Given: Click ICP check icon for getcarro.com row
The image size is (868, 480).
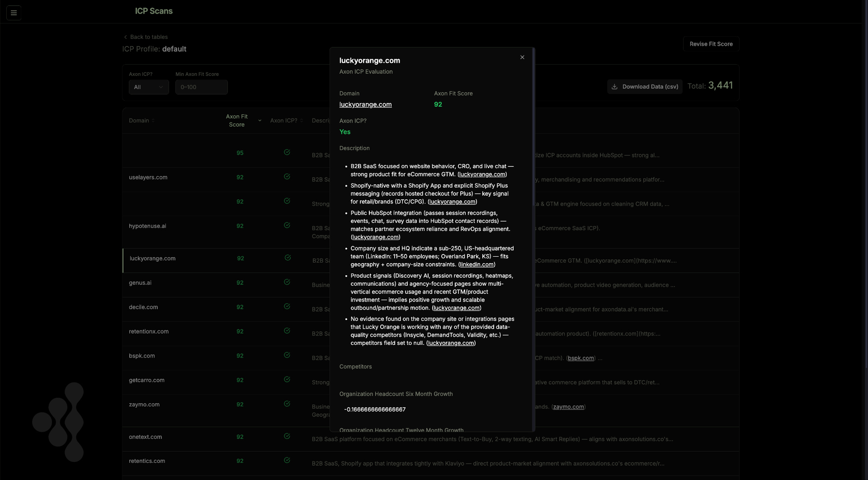Looking at the screenshot, I should point(287,380).
